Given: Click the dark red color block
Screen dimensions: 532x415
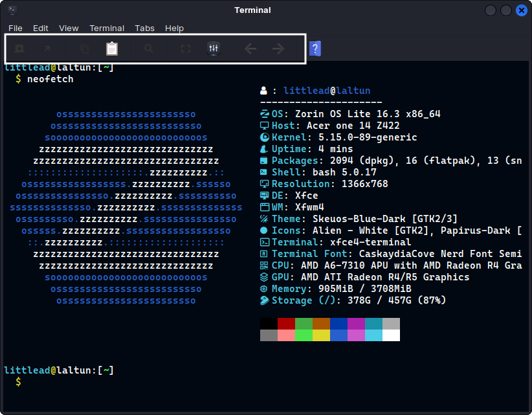Looking at the screenshot, I should coord(286,324).
